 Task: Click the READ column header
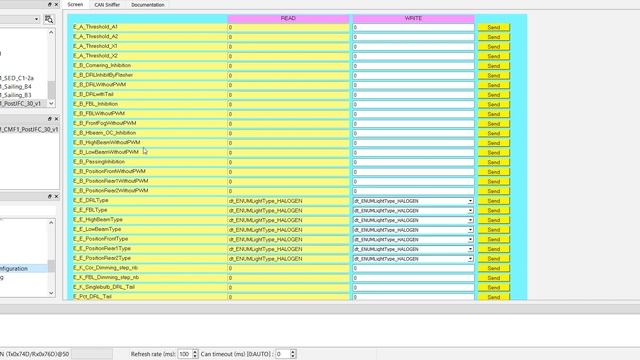click(288, 18)
